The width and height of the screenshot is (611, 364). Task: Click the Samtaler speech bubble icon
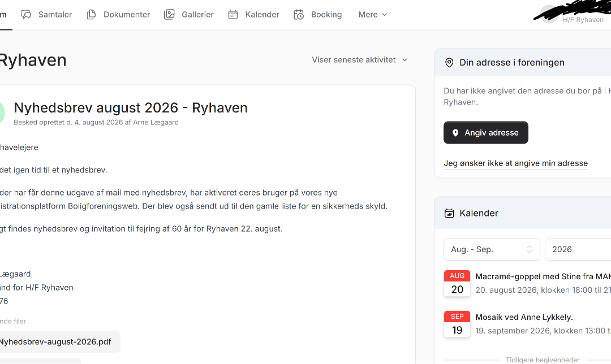(25, 15)
